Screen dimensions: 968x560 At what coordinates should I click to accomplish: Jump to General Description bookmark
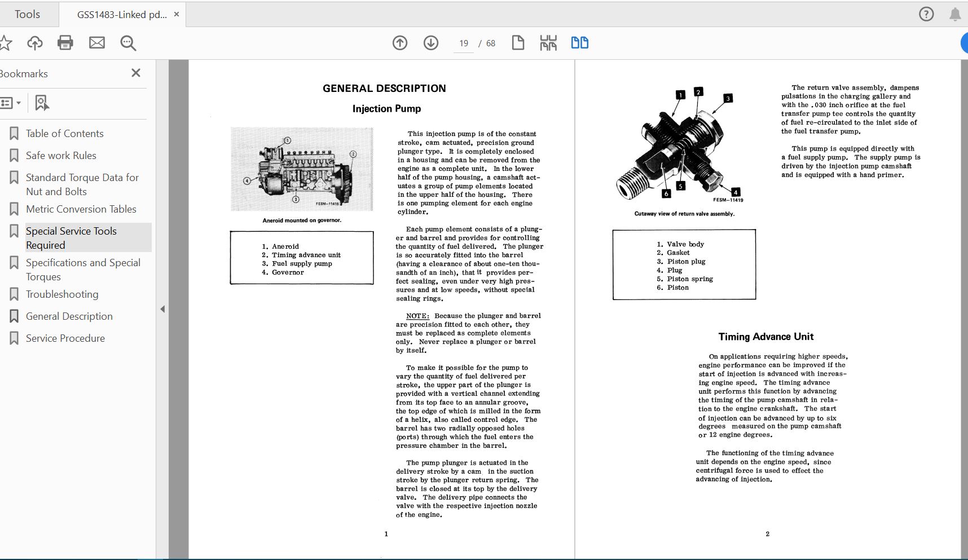69,316
